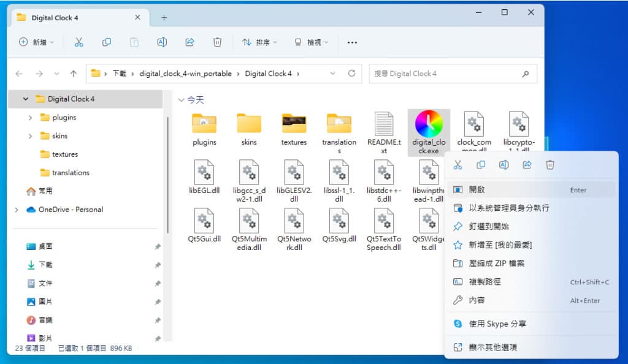The image size is (628, 364).
Task: Click the Delete icon in the context menu
Action: 550,165
